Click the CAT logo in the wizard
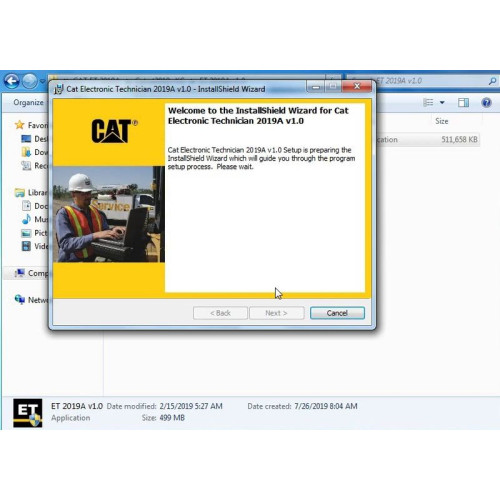This screenshot has width=500, height=500. point(114,131)
